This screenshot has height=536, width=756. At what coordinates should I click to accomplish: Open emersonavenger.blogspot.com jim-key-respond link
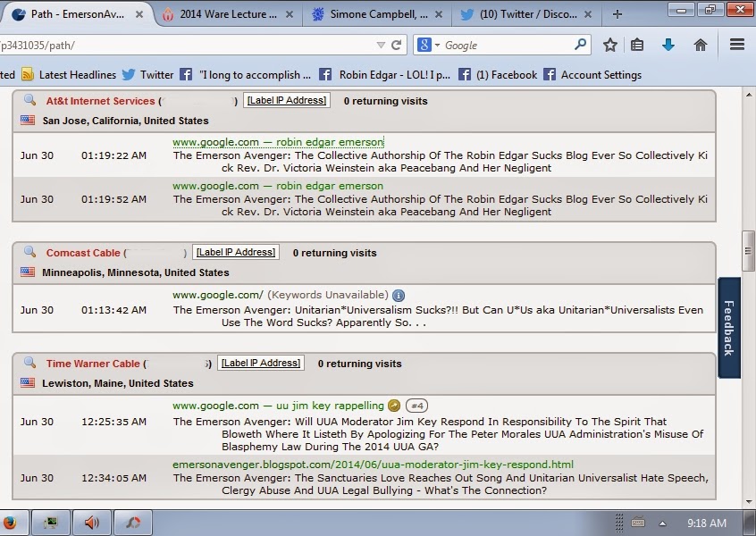coord(374,465)
